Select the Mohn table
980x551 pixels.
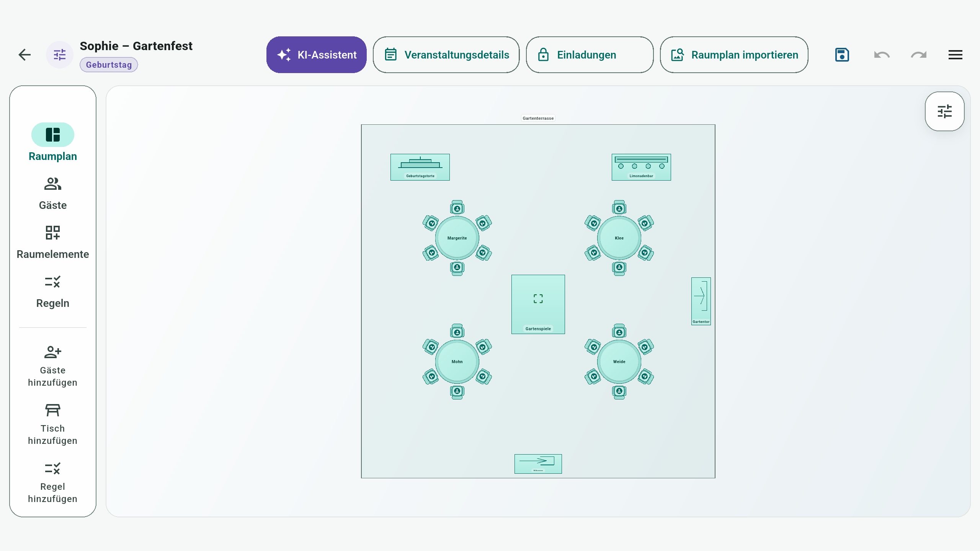pyautogui.click(x=457, y=362)
